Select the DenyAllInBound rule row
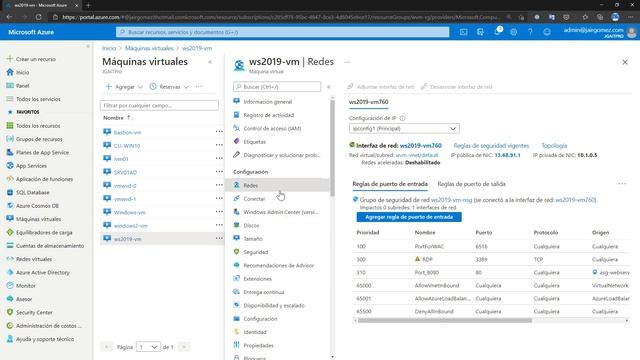 tap(491, 311)
